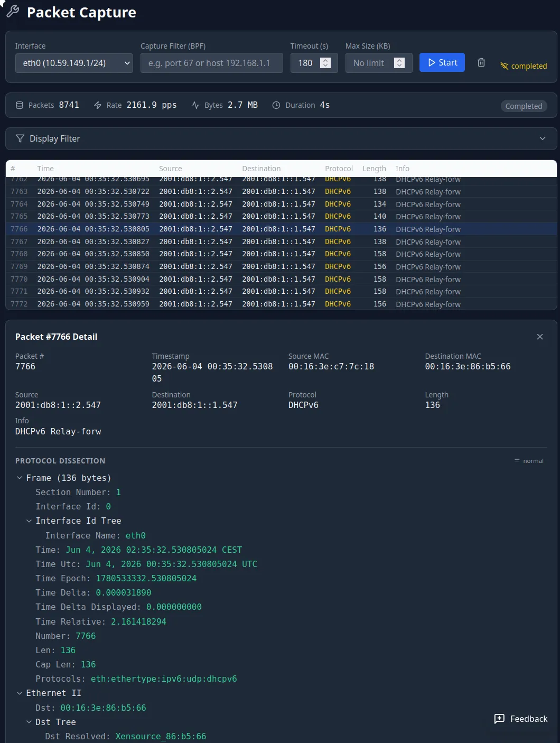Click the Protocols eth:ethertype:ipv6:udp:dhcpv6 value
This screenshot has width=560, height=743.
click(164, 679)
